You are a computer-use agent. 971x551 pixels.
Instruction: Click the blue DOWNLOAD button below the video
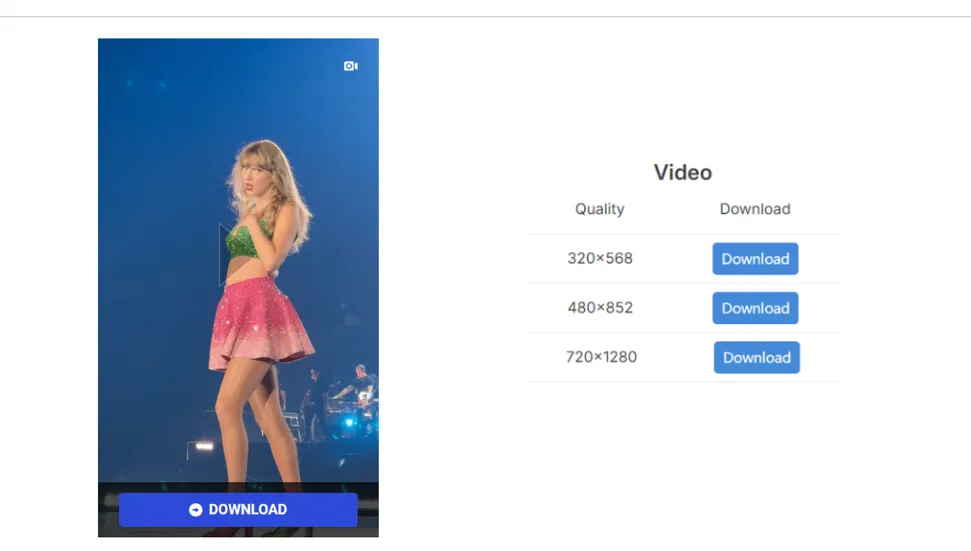coord(238,510)
